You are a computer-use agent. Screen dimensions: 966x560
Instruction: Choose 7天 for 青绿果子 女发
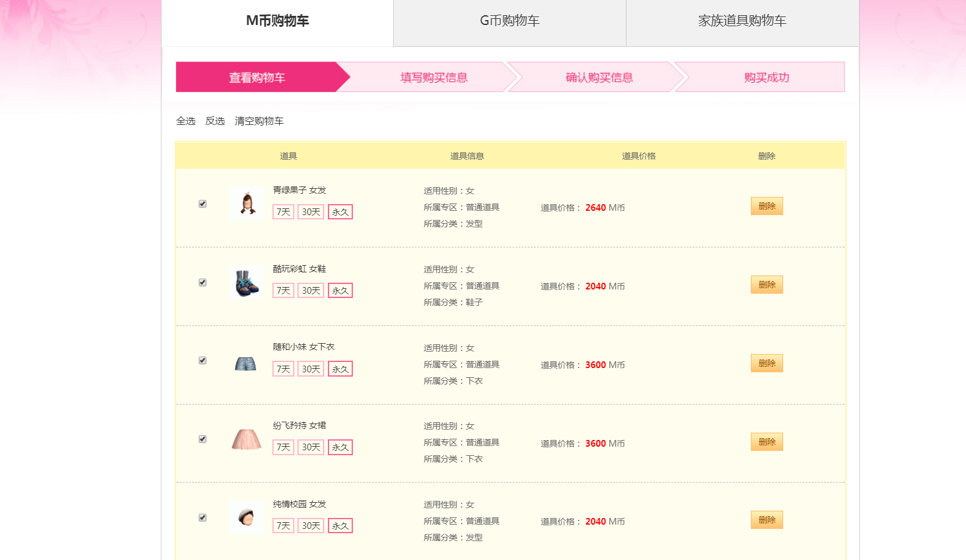pyautogui.click(x=283, y=212)
